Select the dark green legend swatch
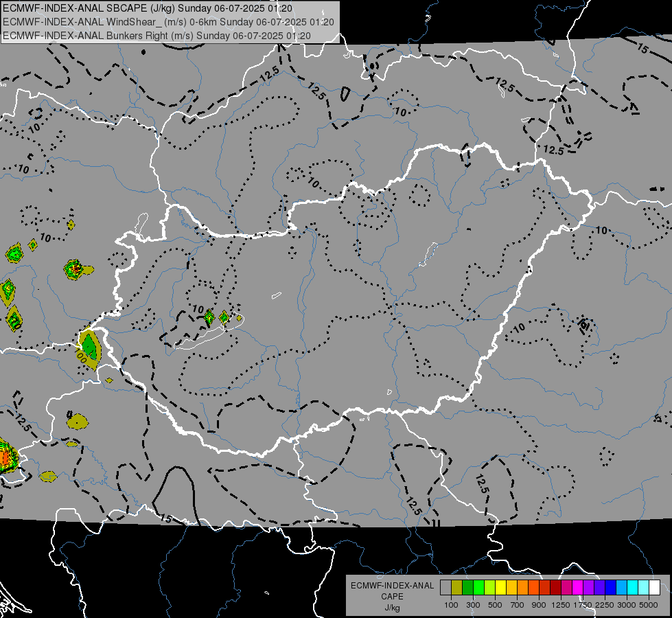The height and width of the screenshot is (618, 672). tap(467, 587)
